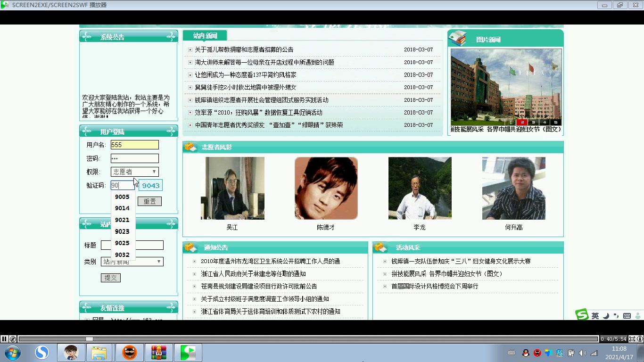Open the player info icon
This screenshot has height=362, width=644.
point(640,339)
